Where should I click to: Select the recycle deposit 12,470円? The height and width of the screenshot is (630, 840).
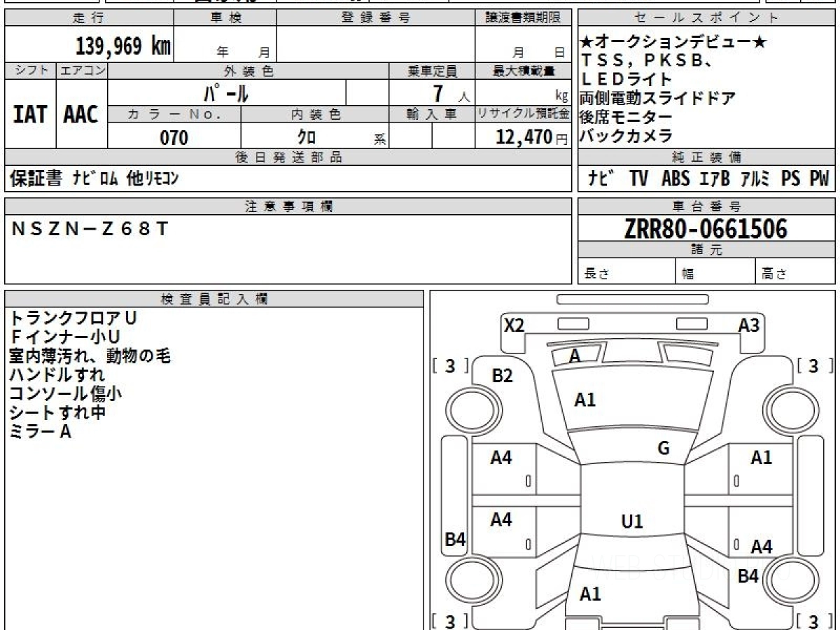coord(532,137)
